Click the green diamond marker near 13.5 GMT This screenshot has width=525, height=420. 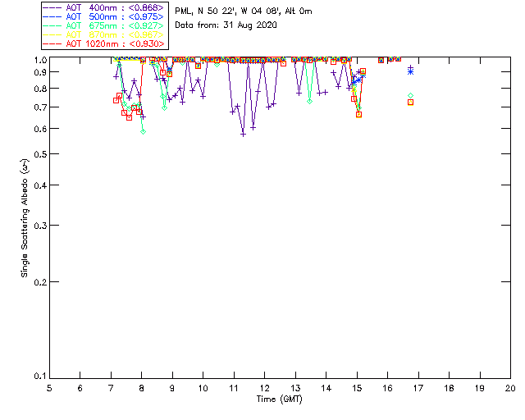click(x=310, y=101)
